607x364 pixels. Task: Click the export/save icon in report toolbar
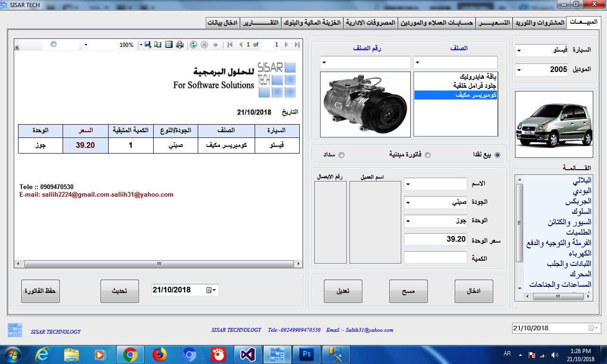(147, 45)
